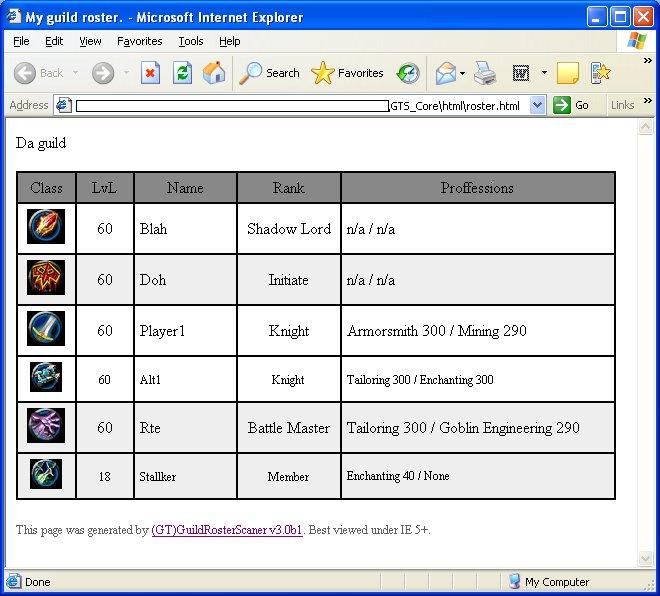Image resolution: width=660 pixels, height=596 pixels.
Task: Click the Forward arrow button
Action: coord(103,73)
